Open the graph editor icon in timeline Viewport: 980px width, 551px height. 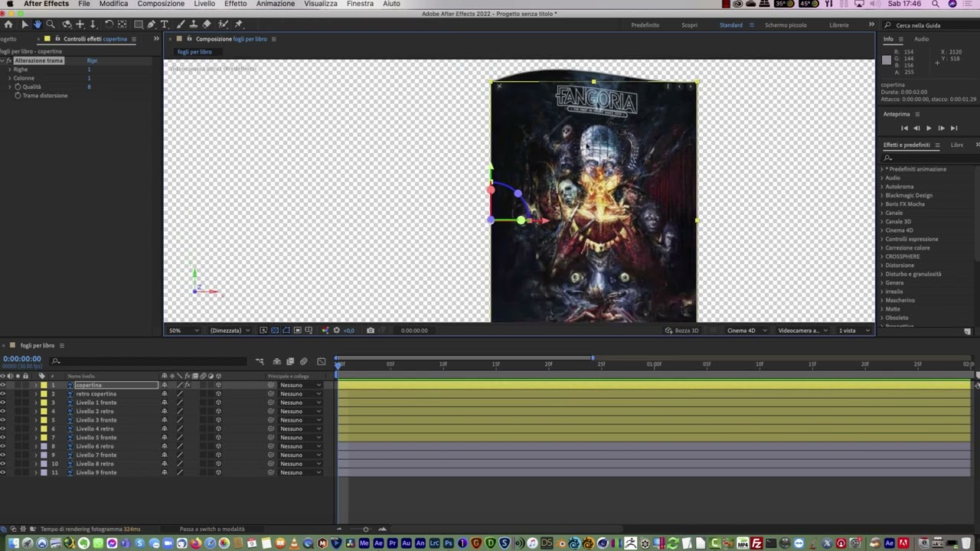point(322,361)
